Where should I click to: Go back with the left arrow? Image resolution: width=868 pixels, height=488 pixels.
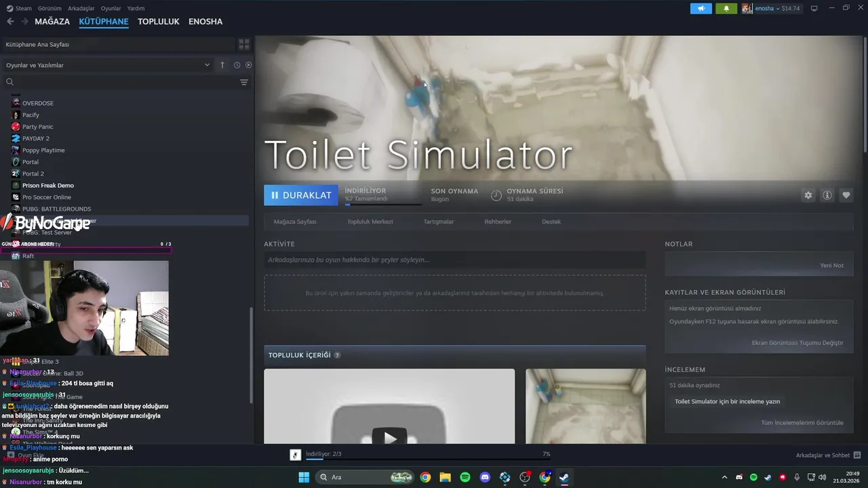(x=10, y=22)
